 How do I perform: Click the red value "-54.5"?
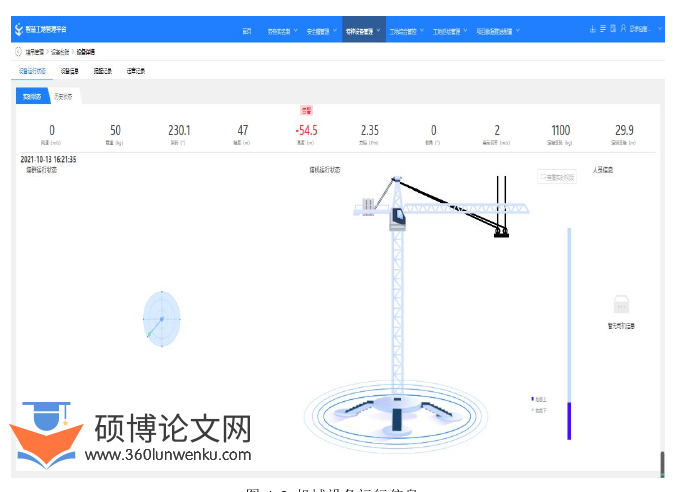(306, 131)
